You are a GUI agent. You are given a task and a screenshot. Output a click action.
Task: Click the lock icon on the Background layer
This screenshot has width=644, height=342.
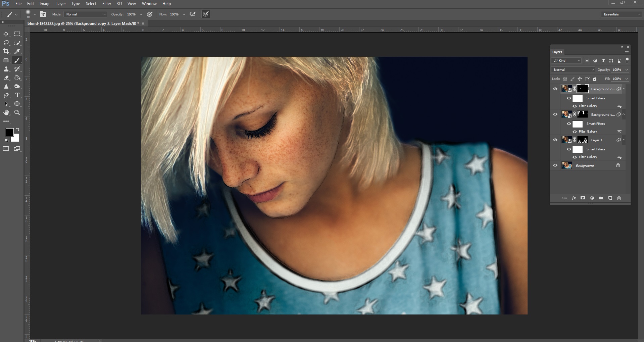click(x=617, y=165)
